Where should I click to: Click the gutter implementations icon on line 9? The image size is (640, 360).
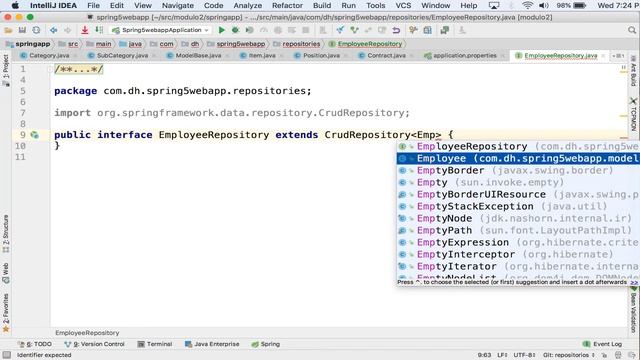35,135
